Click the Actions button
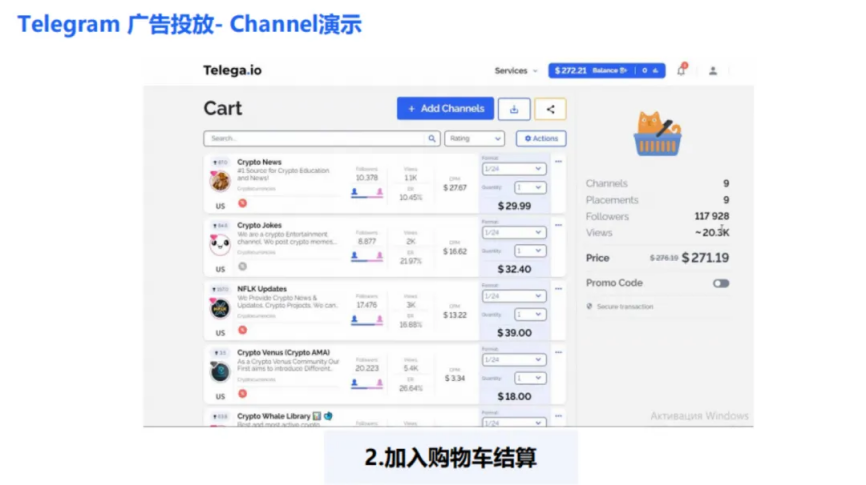The height and width of the screenshot is (485, 866). pyautogui.click(x=541, y=139)
